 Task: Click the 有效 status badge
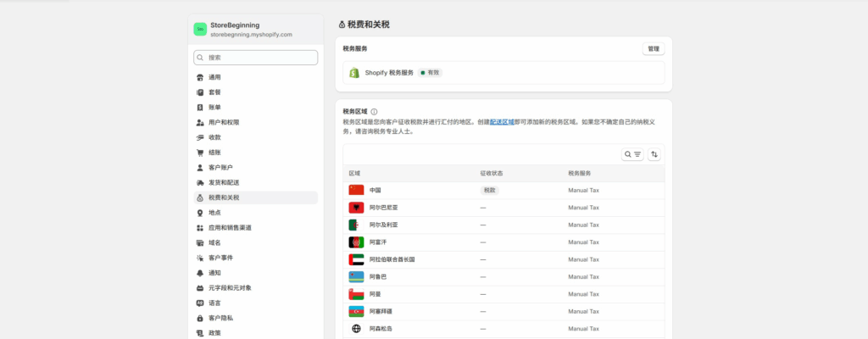click(x=430, y=73)
